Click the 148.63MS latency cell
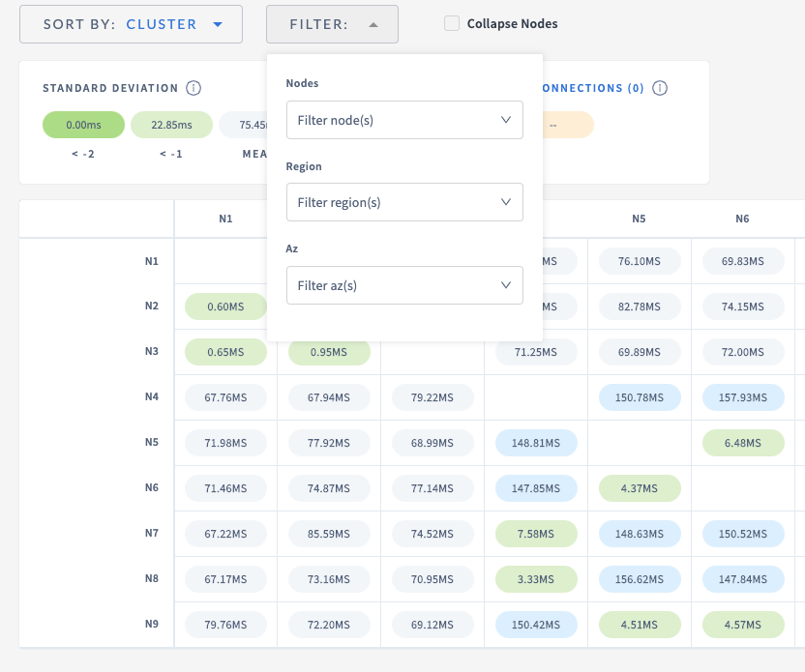Image resolution: width=805 pixels, height=672 pixels. tap(640, 534)
